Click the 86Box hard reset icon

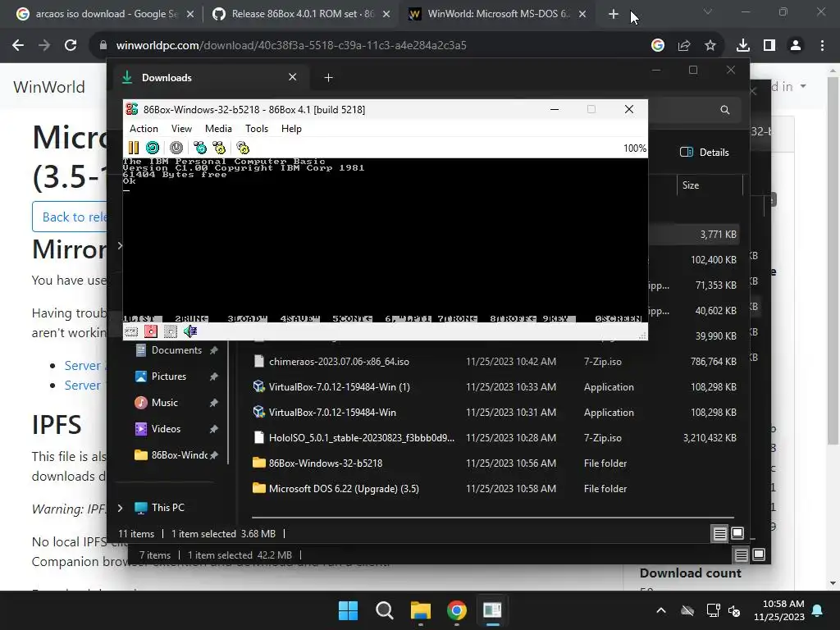pyautogui.click(x=153, y=148)
